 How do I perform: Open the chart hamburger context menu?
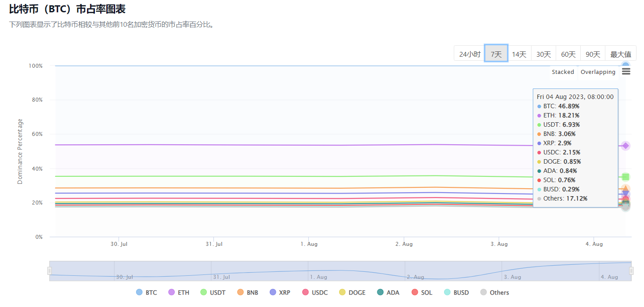coord(626,72)
